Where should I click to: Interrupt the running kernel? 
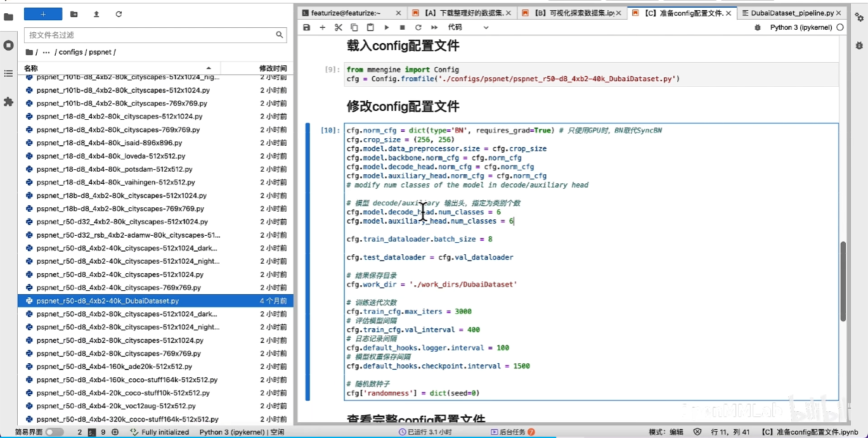coord(401,27)
